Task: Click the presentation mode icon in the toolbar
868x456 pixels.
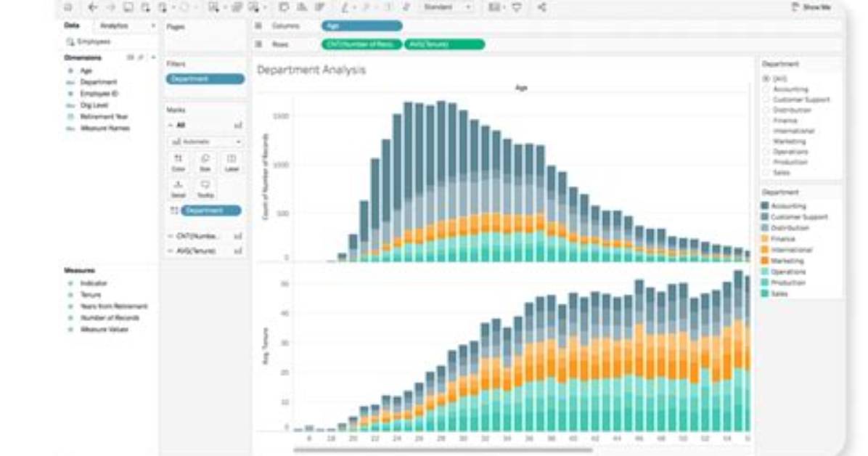Action: (x=517, y=7)
